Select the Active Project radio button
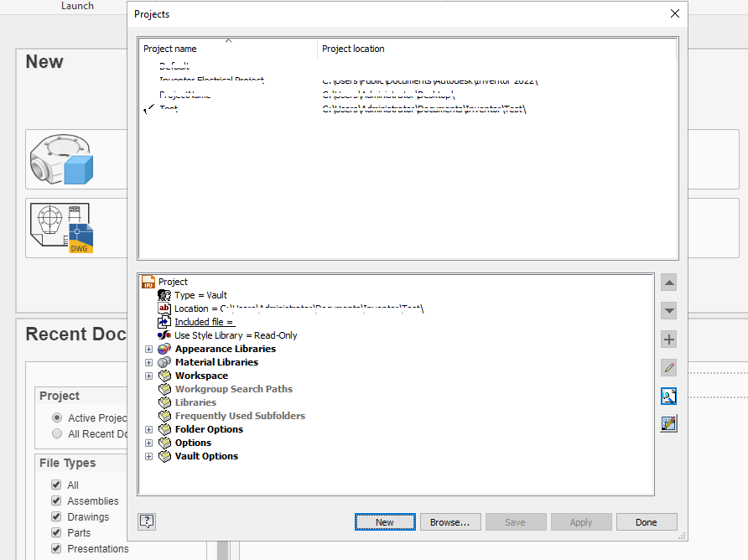 click(57, 417)
